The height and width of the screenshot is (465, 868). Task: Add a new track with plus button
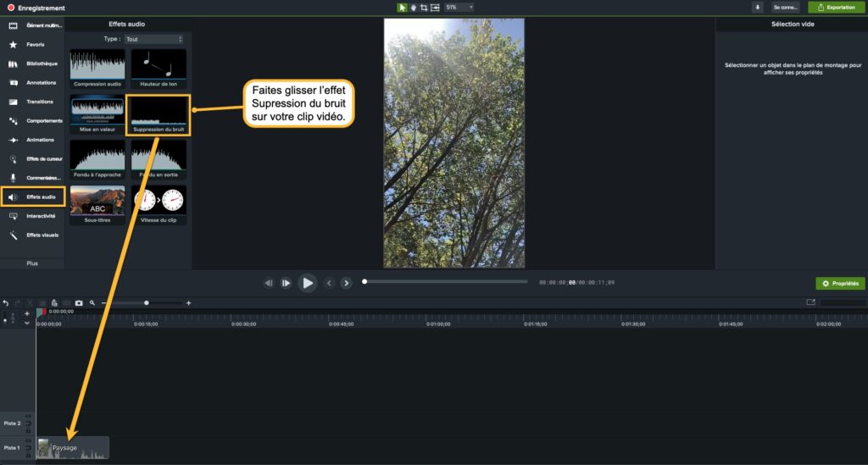point(26,313)
